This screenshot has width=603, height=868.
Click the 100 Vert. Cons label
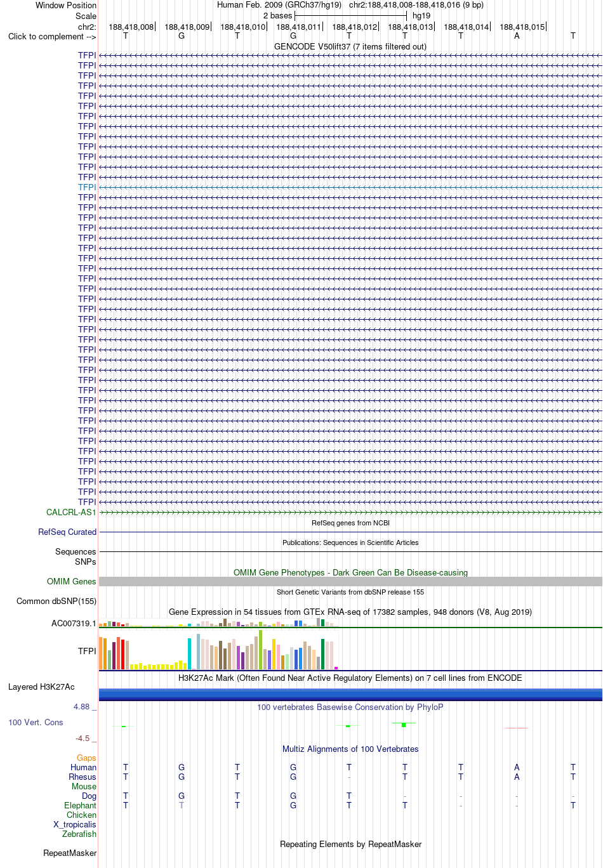[36, 723]
